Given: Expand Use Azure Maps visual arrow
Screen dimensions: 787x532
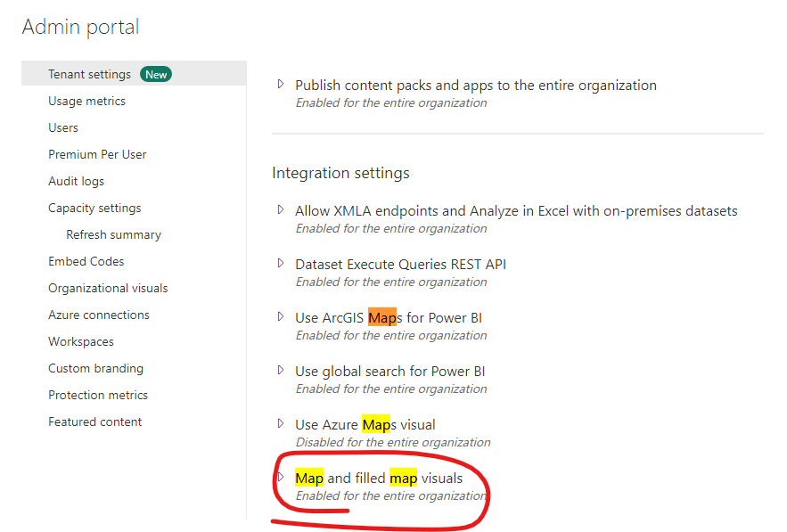Looking at the screenshot, I should [281, 423].
